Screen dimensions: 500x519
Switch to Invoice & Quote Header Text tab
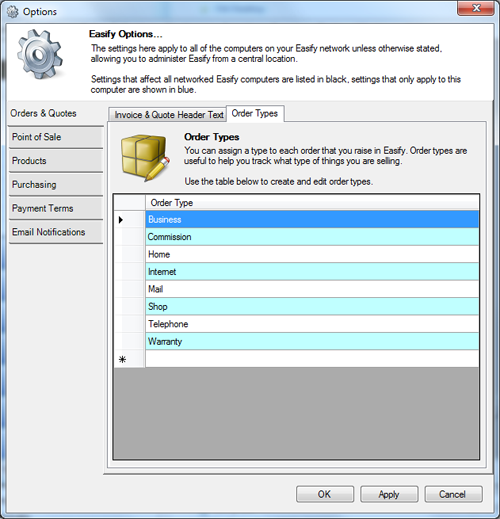167,115
